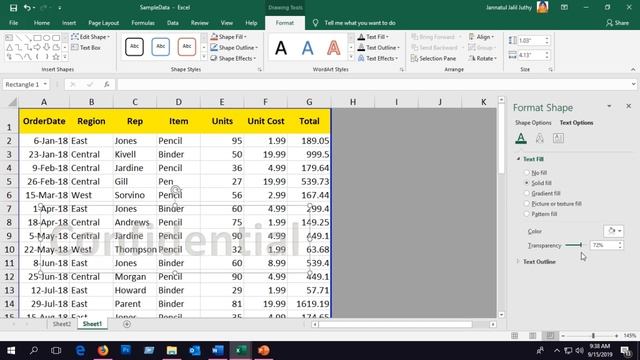Open Word from the taskbar
This screenshot has width=640, height=360.
(218, 350)
